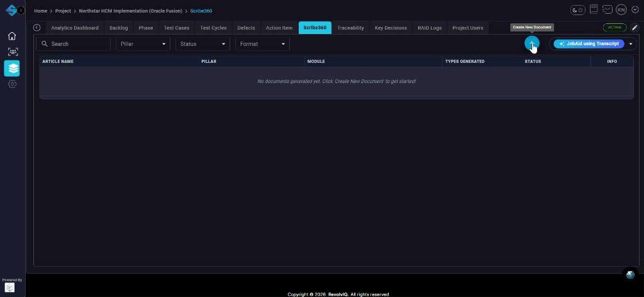The image size is (644, 297).
Task: Open the KN user avatar
Action: [621, 10]
